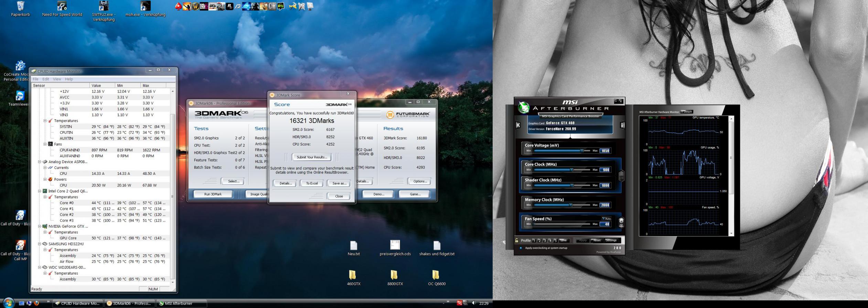Screen dimensions: 868x308
Task: Toggle the fan User Define button
Action: coord(621,223)
